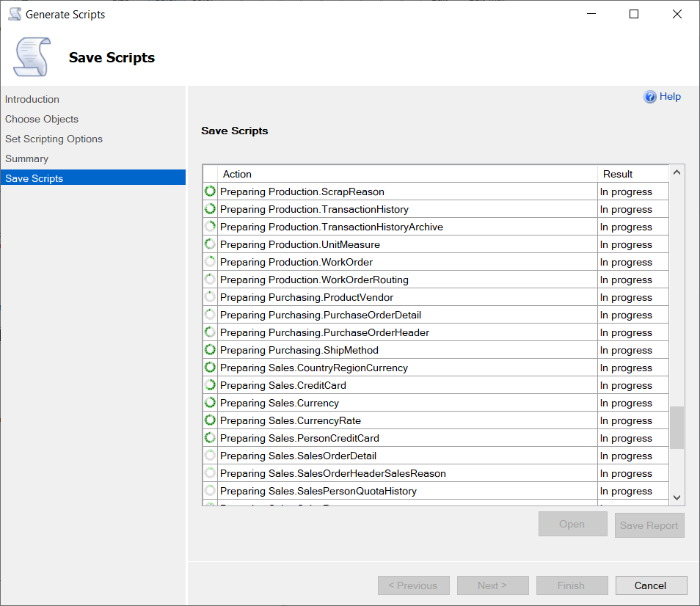Click progress spinner next to Sales.CurrencyRate
Viewport: 700px width, 606px height.
pos(210,420)
